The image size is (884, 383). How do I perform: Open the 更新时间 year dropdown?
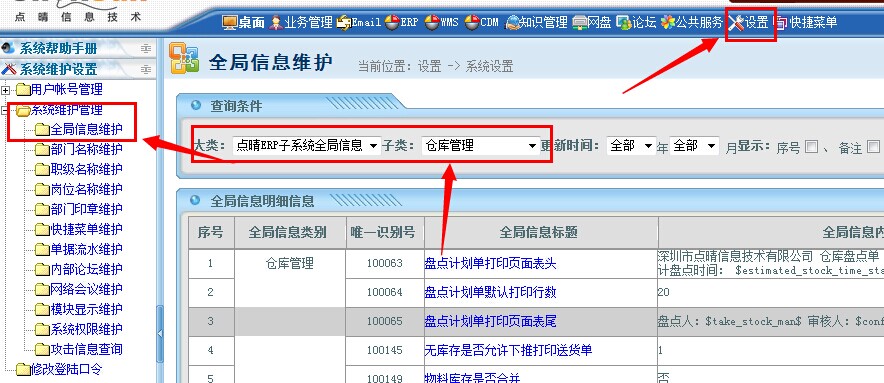tap(631, 146)
